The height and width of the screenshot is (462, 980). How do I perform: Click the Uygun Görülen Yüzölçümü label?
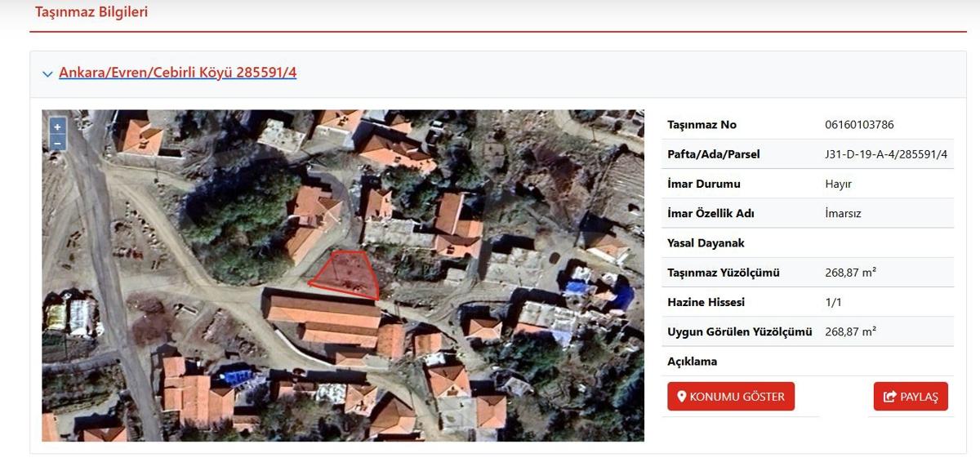pyautogui.click(x=740, y=331)
